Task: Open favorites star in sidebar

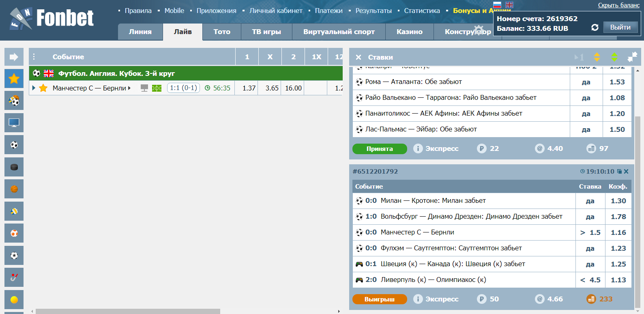Action: [14, 79]
